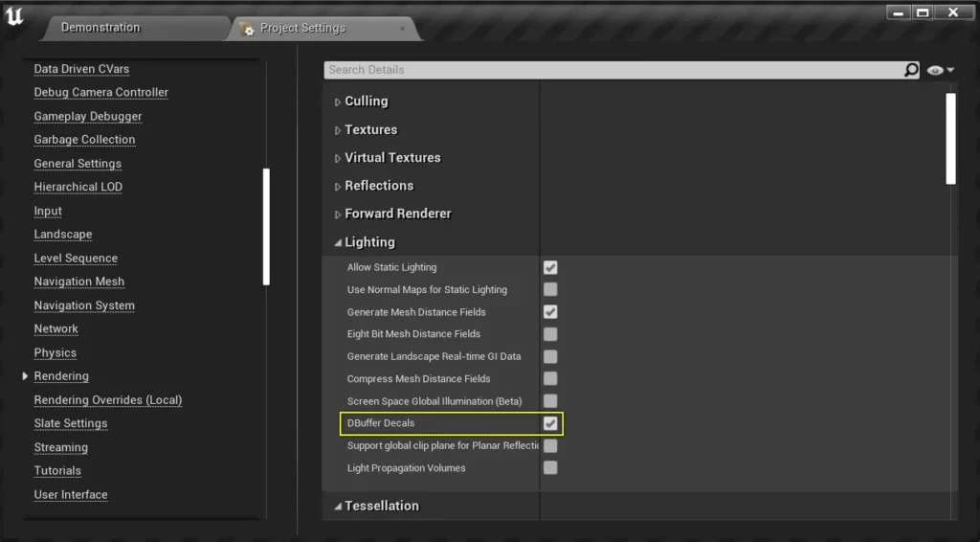The width and height of the screenshot is (980, 542).
Task: Switch to the Demonstration tab
Action: pyautogui.click(x=100, y=28)
